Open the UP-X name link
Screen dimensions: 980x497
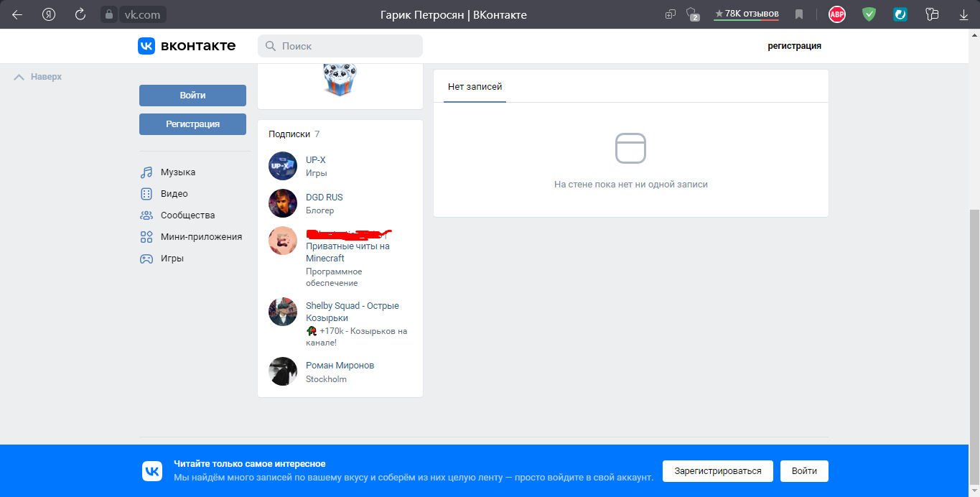tap(316, 160)
